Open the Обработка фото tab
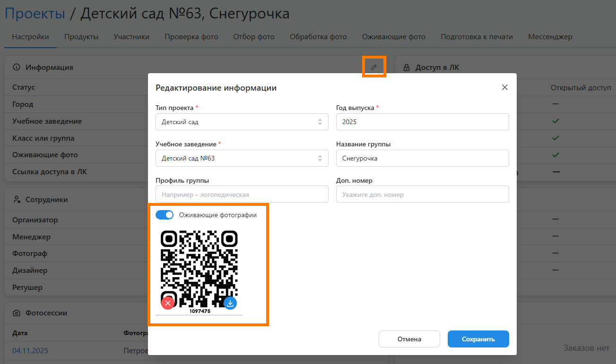The image size is (616, 364). point(318,37)
